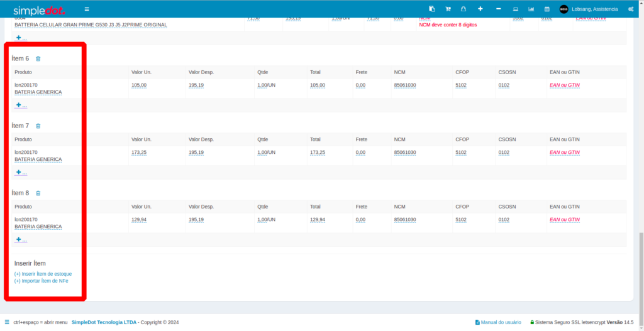Edit the Valor Un. 173,25 field of Ítem 7

click(139, 152)
